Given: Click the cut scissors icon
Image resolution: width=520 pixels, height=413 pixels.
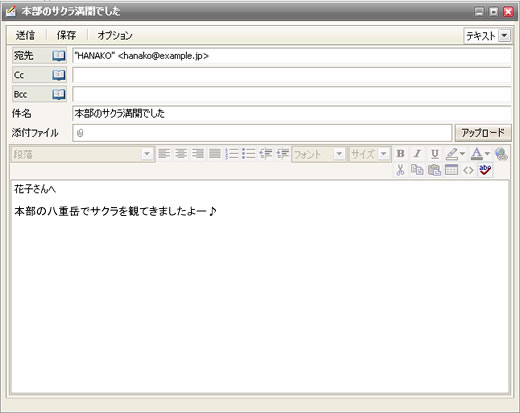Looking at the screenshot, I should coord(400,170).
